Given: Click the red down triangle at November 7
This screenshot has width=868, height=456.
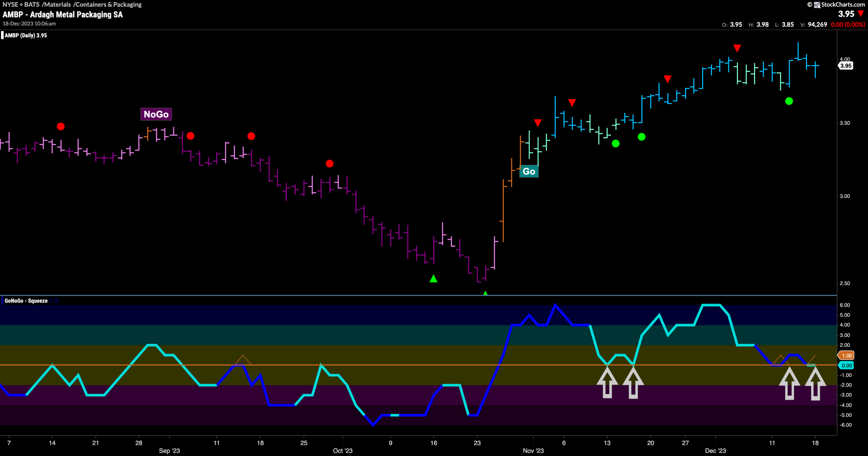Looking at the screenshot, I should 572,103.
